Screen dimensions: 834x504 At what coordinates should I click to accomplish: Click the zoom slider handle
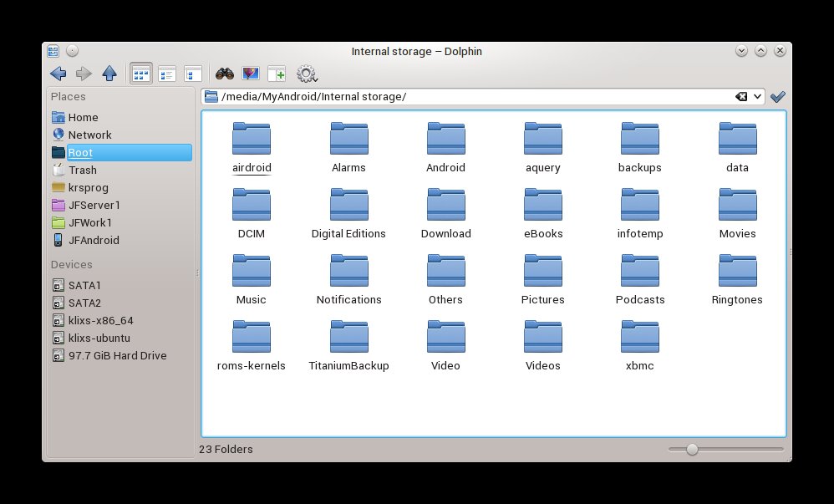[x=692, y=449]
